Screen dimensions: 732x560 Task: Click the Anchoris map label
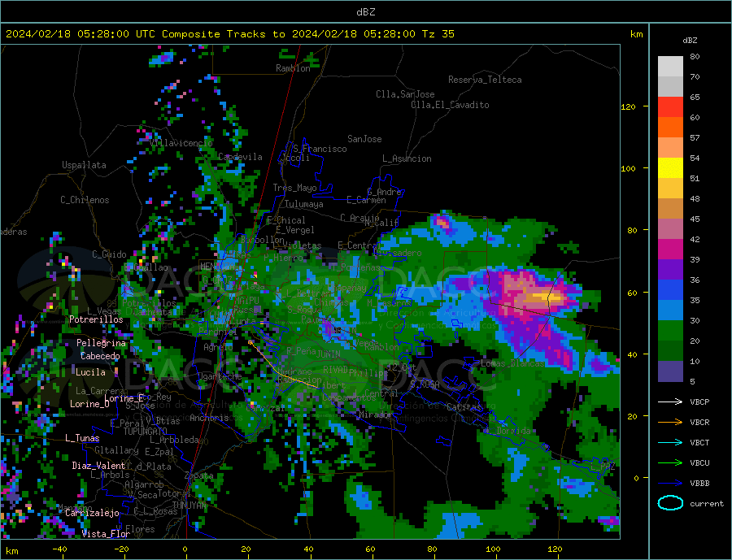(x=210, y=418)
